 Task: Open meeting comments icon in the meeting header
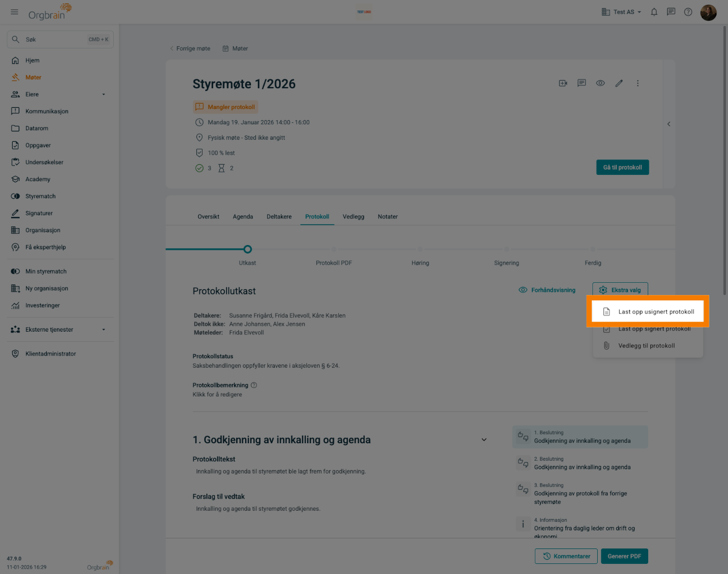tap(582, 83)
